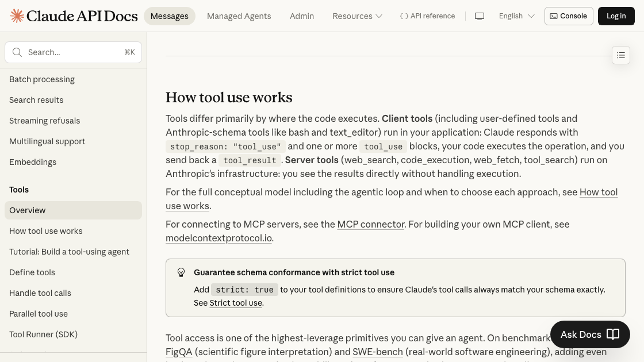
Task: Switch to the Messages tab
Action: click(169, 16)
